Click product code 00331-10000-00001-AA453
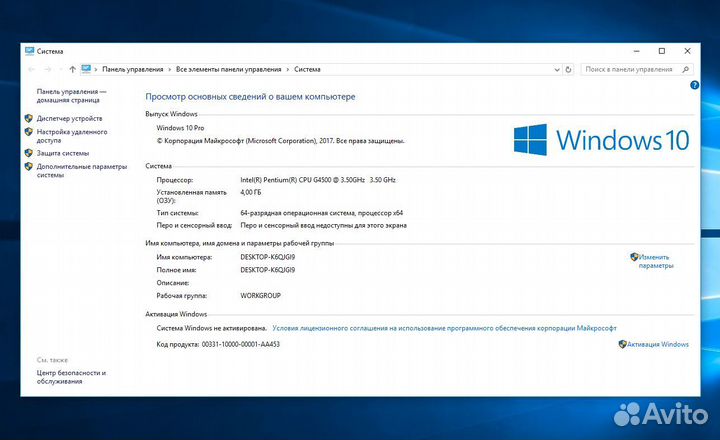Image resolution: width=720 pixels, height=440 pixels. pyautogui.click(x=241, y=344)
